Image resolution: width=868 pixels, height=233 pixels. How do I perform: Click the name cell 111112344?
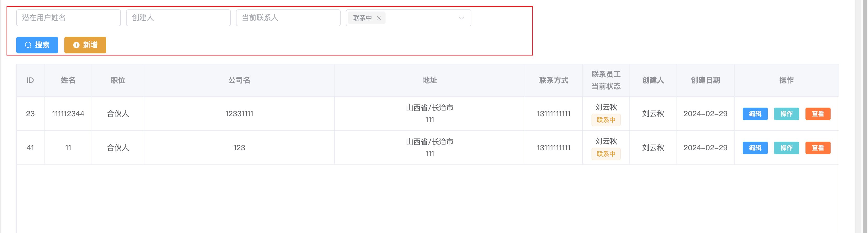68,114
